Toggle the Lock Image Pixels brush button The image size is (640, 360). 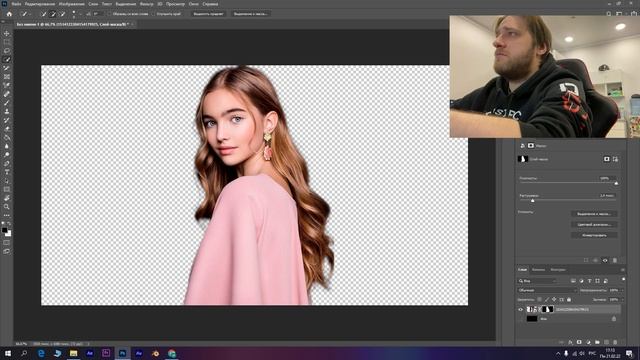(x=547, y=300)
